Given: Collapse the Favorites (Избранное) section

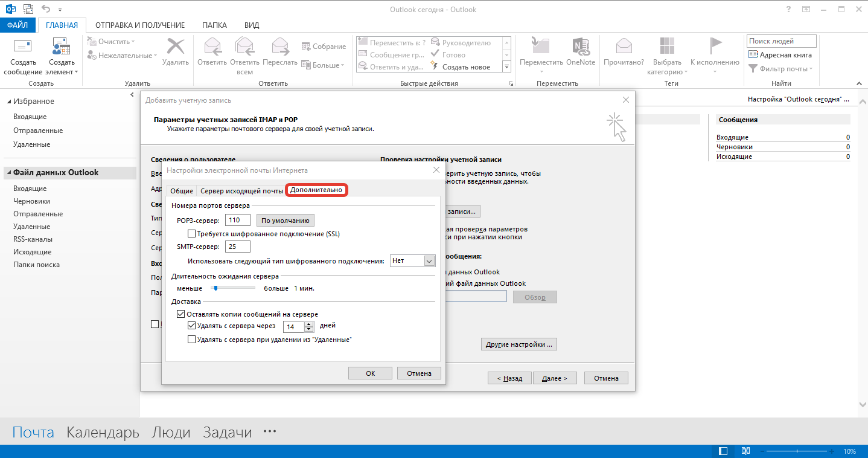Looking at the screenshot, I should pos(8,102).
